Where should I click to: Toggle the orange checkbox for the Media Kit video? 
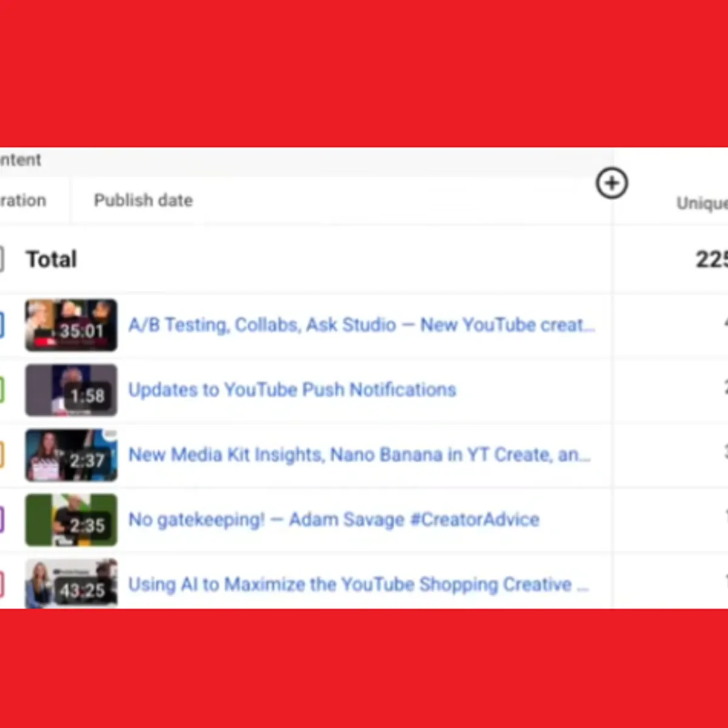(x=2, y=455)
